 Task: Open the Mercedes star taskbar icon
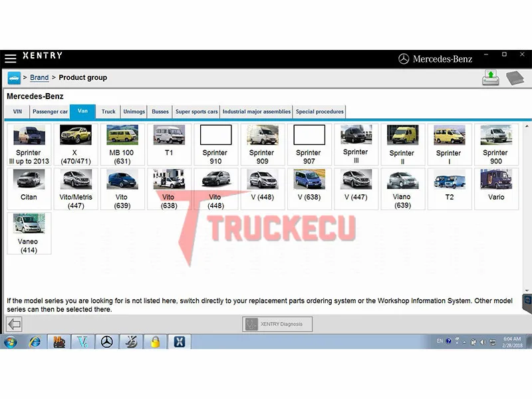tap(107, 342)
